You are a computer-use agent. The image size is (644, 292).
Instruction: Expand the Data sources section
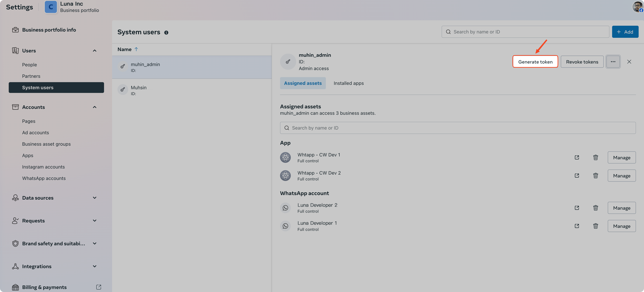tap(94, 198)
